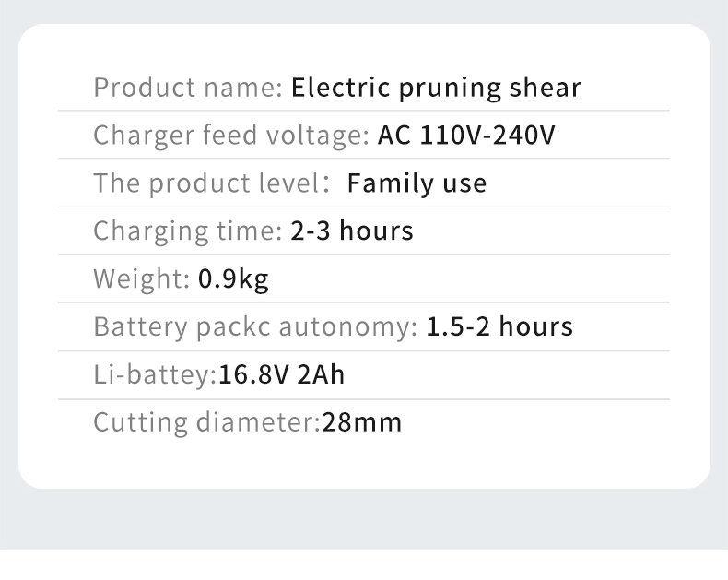Click the "Charging time:" label
This screenshot has width=728, height=580.
188,231
